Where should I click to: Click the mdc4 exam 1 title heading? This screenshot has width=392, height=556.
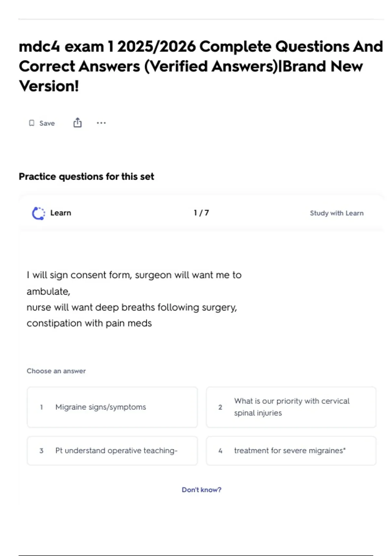tap(201, 66)
